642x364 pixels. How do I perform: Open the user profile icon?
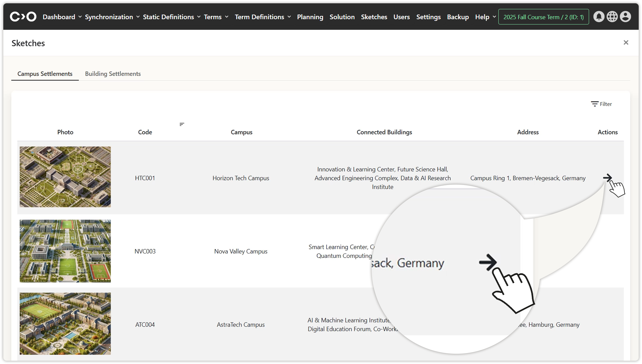click(625, 17)
